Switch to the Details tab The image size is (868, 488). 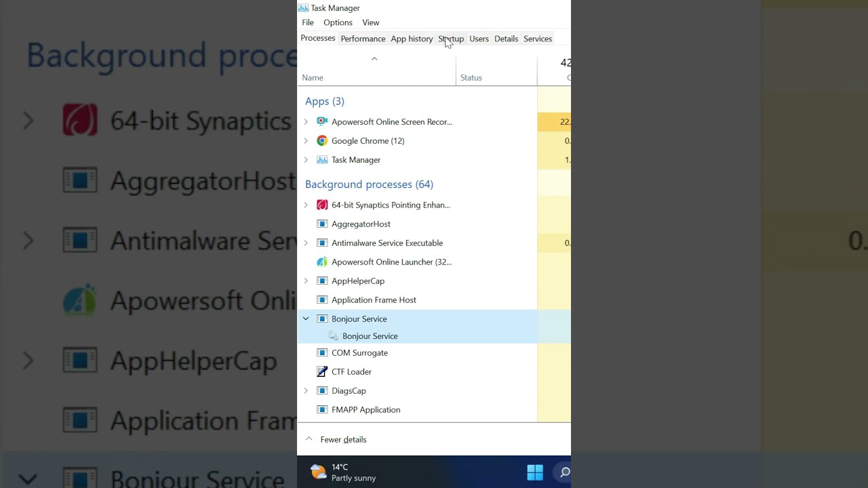(x=506, y=39)
